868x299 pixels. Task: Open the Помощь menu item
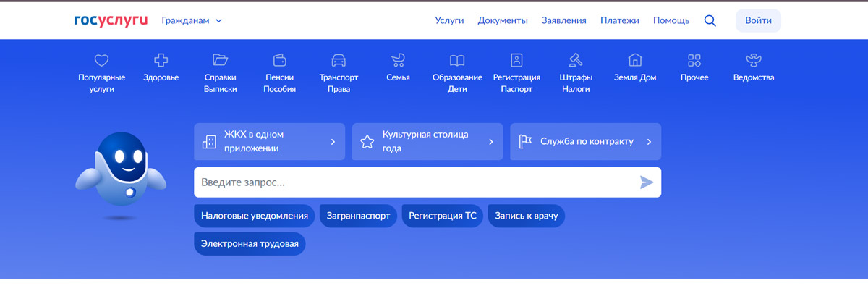tap(671, 20)
